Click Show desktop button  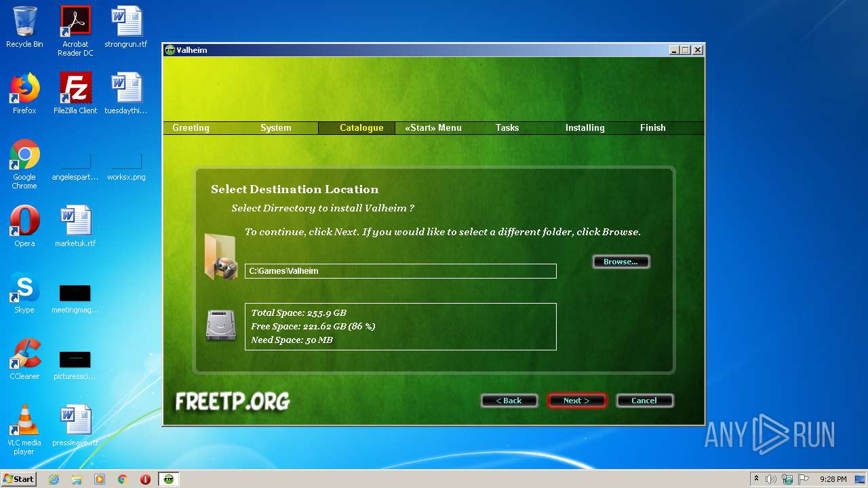pos(861,479)
